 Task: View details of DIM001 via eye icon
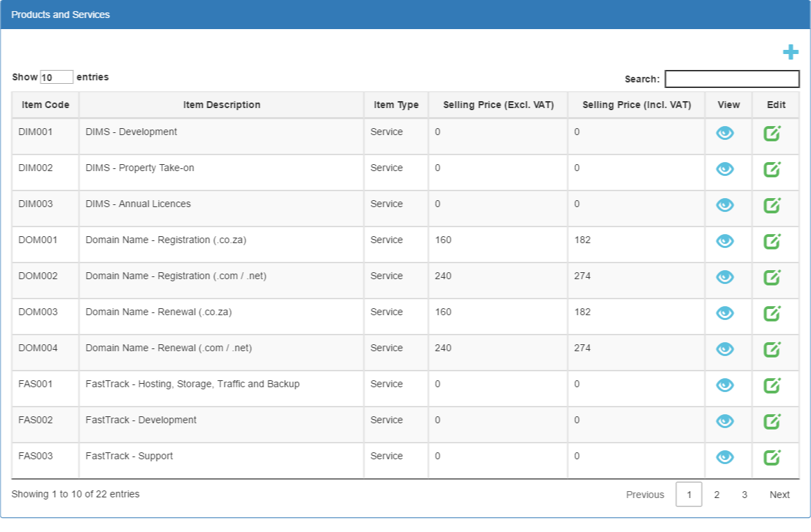[724, 134]
